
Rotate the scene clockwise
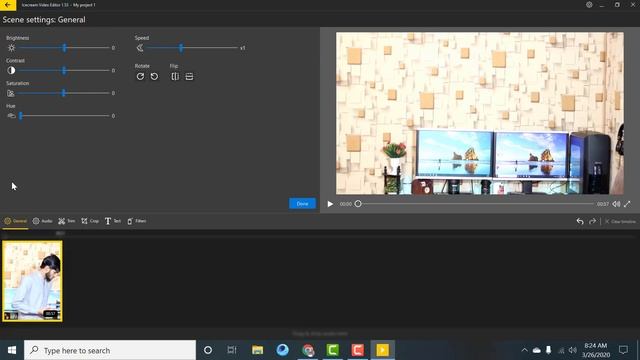(x=140, y=76)
